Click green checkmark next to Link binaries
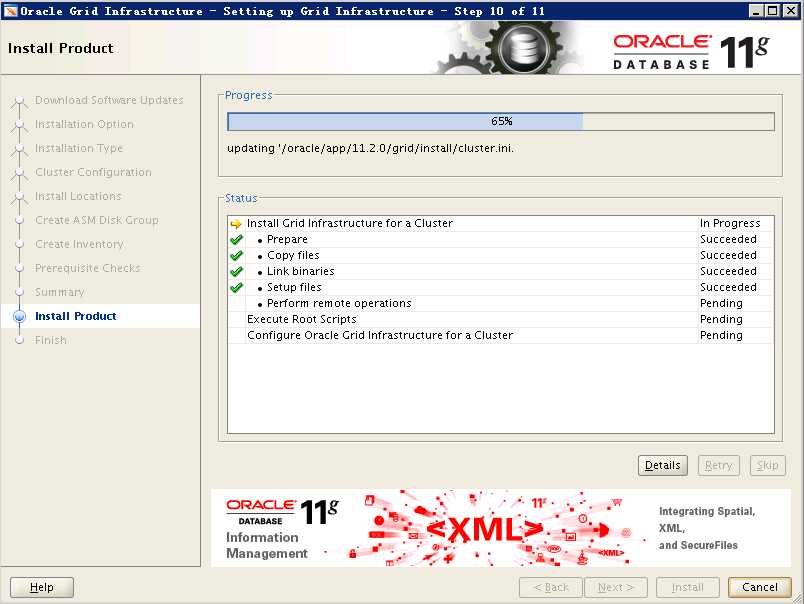This screenshot has width=804, height=604. [236, 271]
